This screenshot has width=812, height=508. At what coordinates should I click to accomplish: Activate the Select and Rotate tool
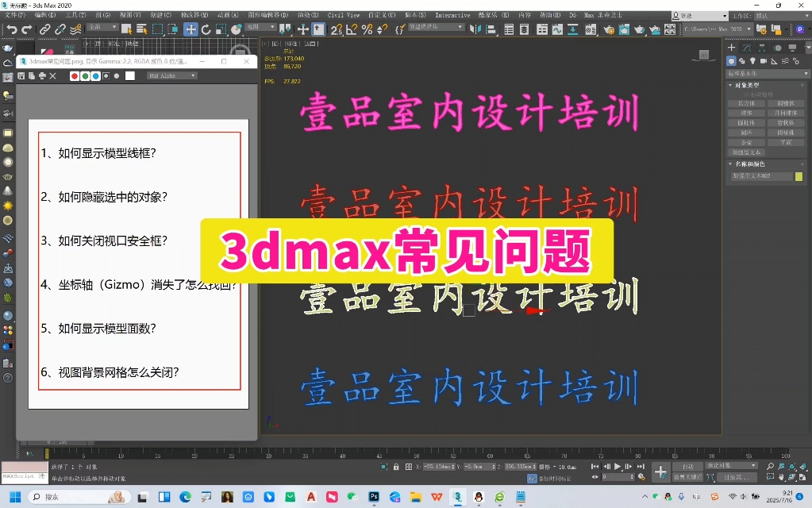[x=205, y=29]
